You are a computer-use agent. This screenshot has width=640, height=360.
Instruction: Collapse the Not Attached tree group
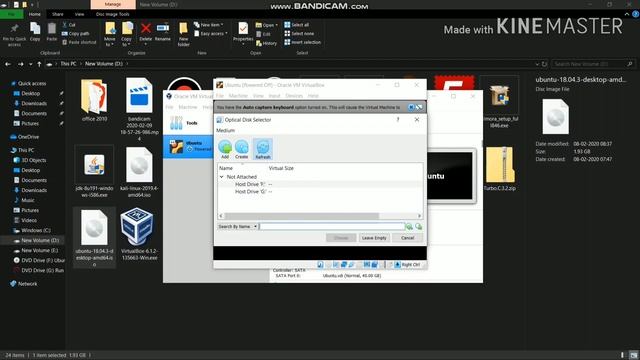(x=222, y=177)
